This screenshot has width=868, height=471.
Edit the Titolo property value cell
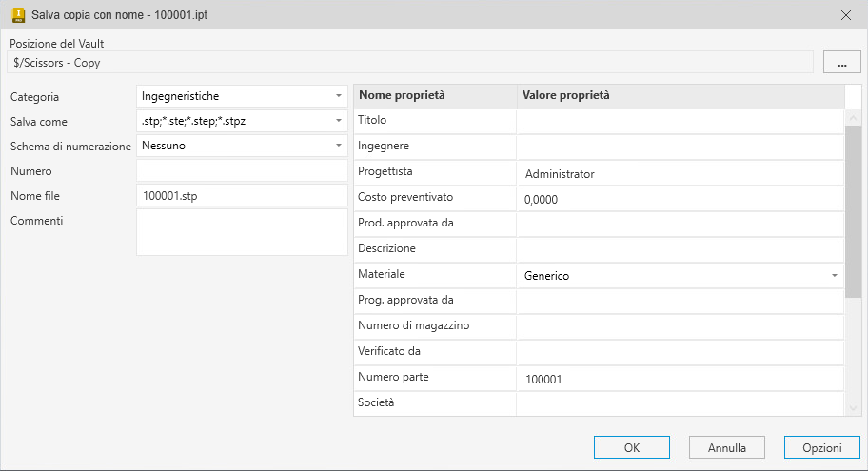[680, 122]
